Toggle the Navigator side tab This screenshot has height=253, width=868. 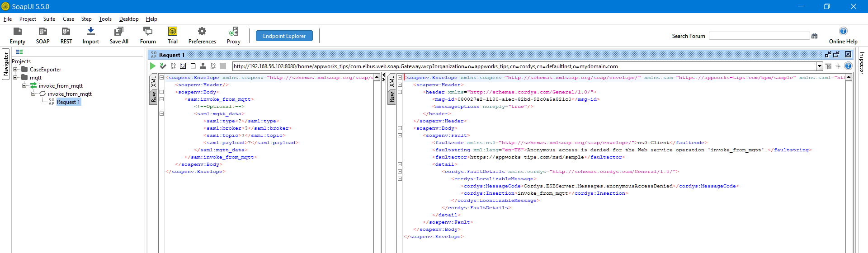6,64
